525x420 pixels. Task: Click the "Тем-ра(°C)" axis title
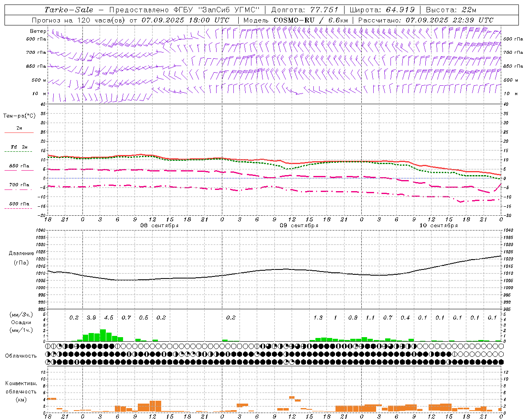click(19, 116)
